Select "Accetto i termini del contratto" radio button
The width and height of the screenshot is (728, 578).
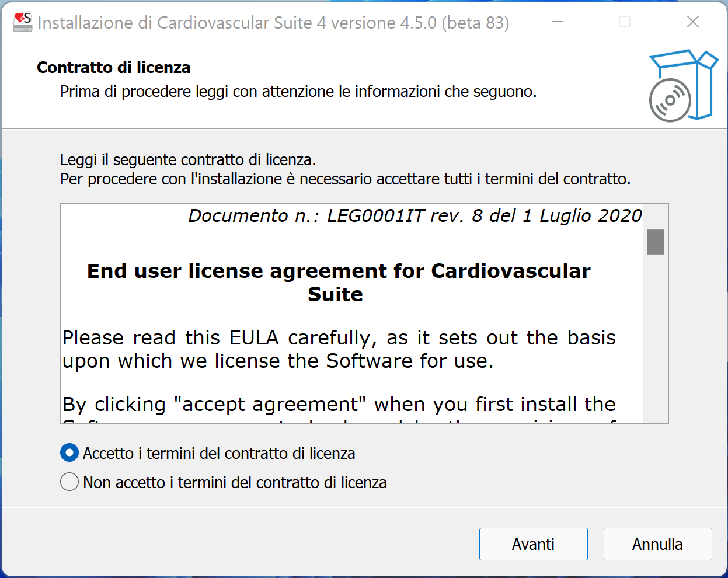tap(69, 453)
